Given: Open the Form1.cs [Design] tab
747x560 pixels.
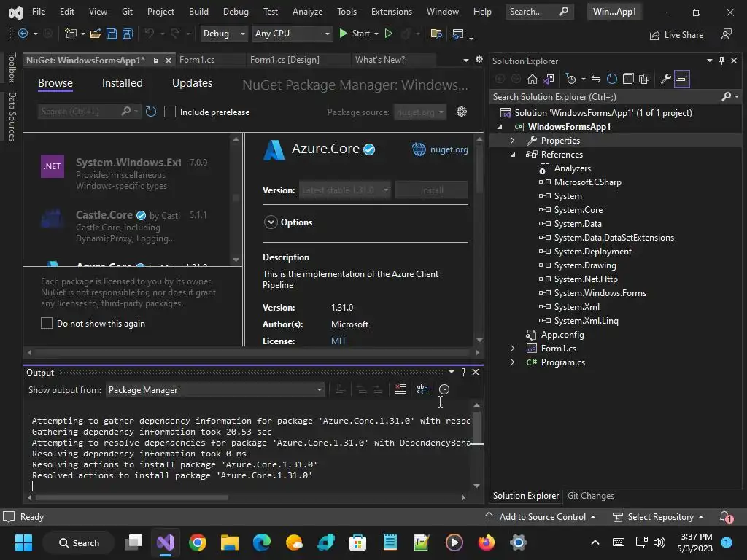Looking at the screenshot, I should [285, 60].
